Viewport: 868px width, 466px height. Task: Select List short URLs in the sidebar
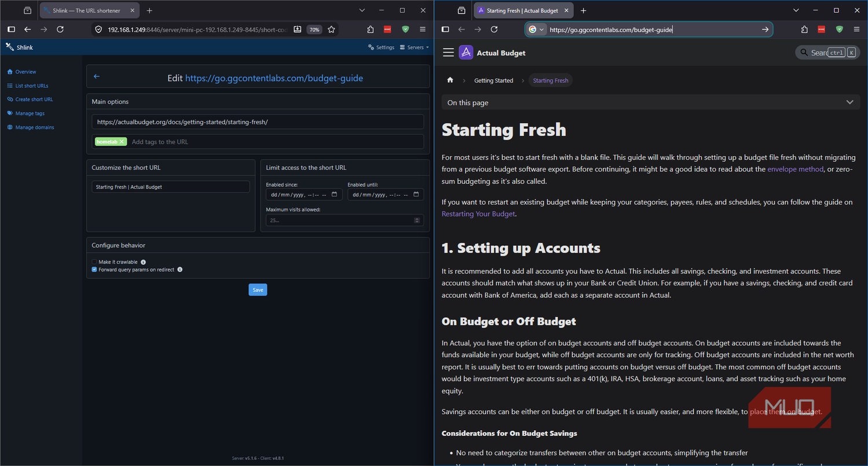click(28, 86)
